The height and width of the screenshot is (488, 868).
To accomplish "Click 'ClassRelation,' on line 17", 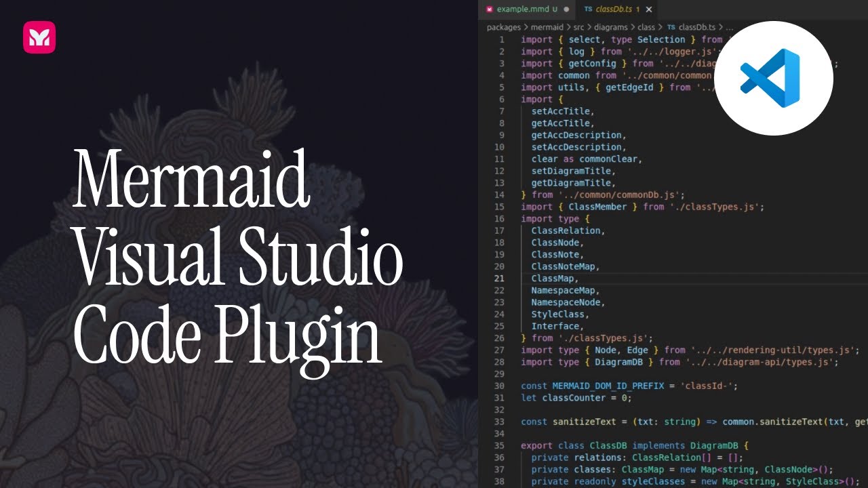I will (568, 230).
